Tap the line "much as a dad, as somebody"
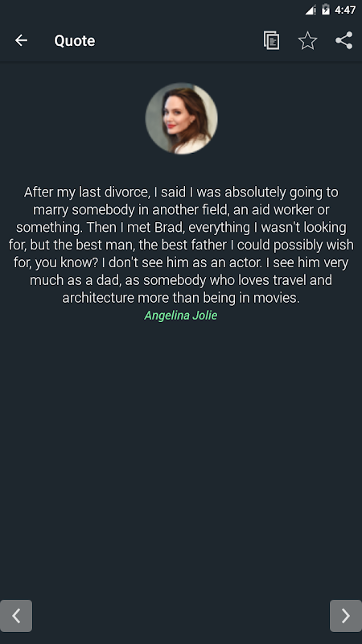This screenshot has height=644, width=362. (181, 280)
